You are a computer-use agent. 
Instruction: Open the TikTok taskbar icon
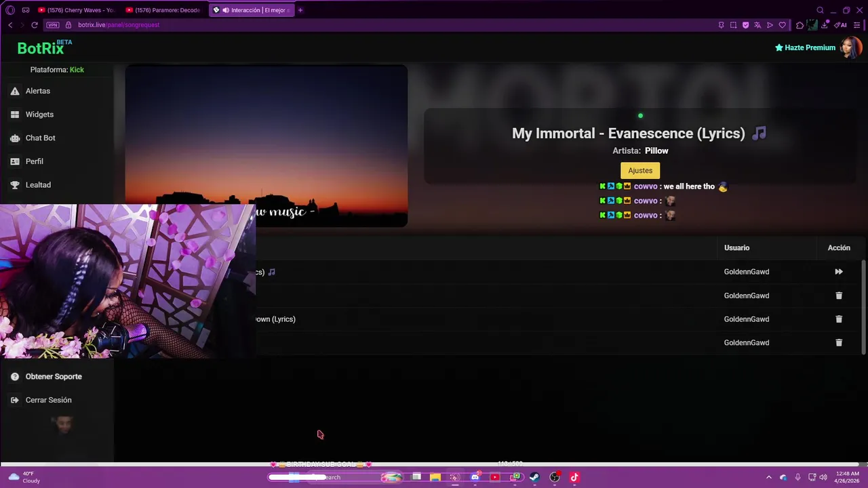point(574,477)
